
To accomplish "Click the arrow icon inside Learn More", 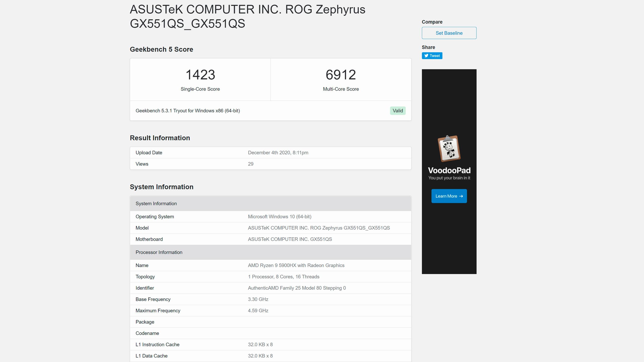I will pyautogui.click(x=461, y=196).
